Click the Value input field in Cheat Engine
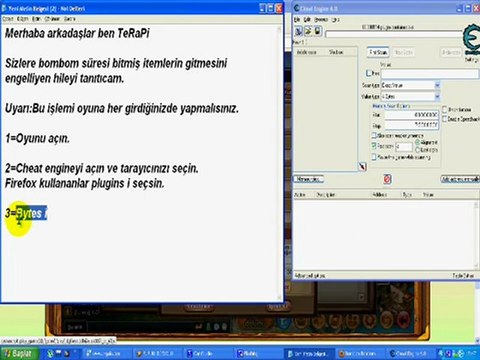Viewport: 480px width, 360px height. click(430, 74)
